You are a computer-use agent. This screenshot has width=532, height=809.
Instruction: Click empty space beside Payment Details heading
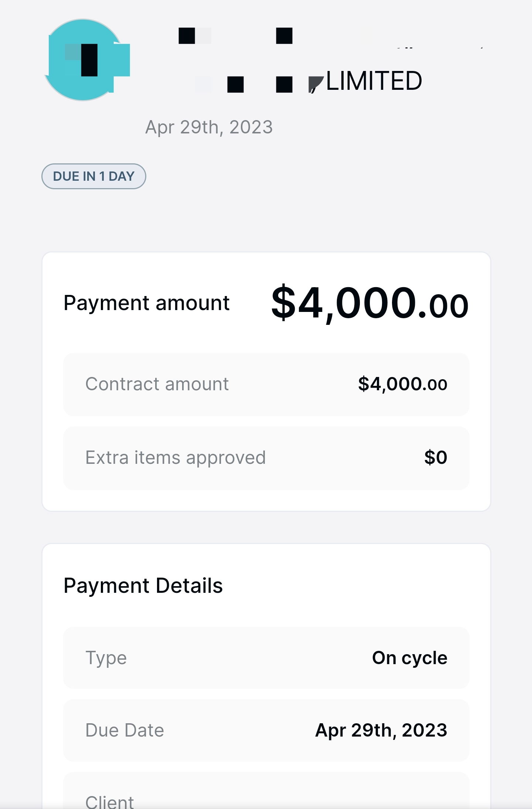tap(351, 586)
